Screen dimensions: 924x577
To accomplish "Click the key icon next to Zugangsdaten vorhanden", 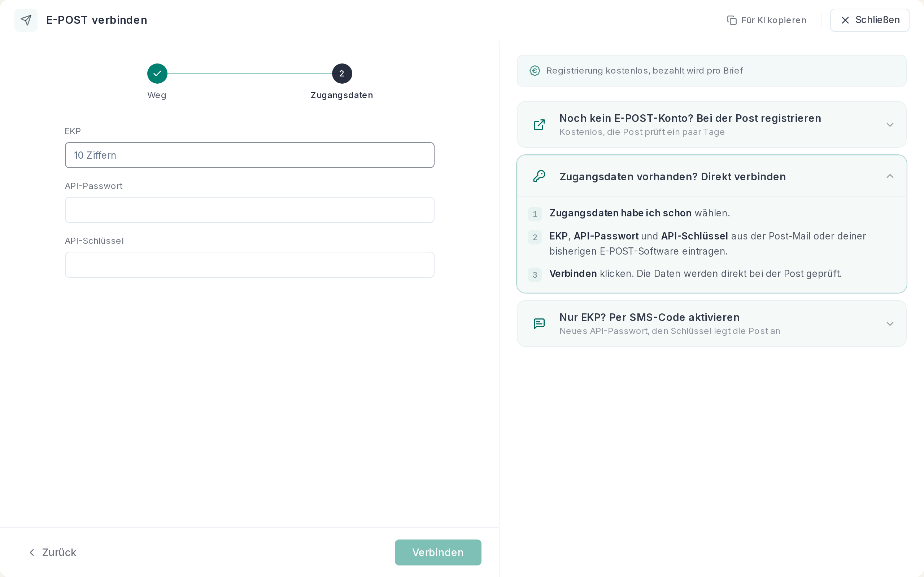I will (x=539, y=176).
